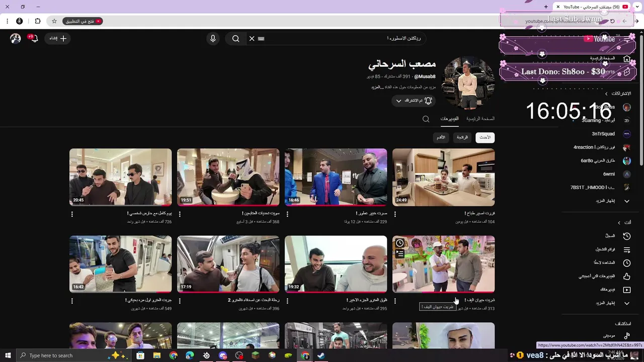Open the 17:19 video thumbnail
This screenshot has height=362, width=644.
(228, 264)
